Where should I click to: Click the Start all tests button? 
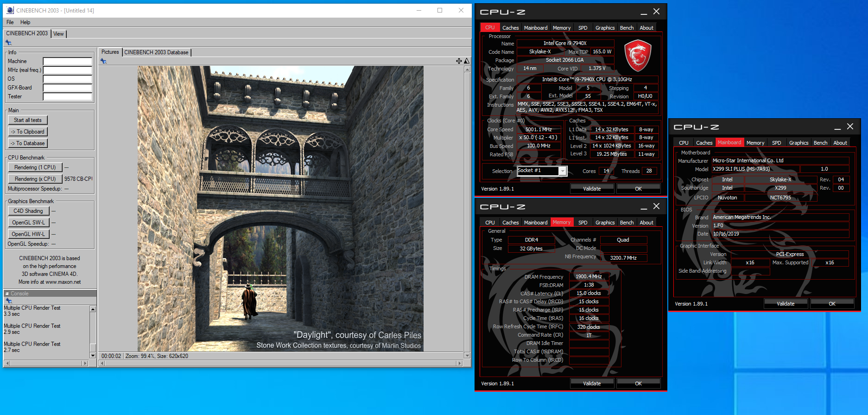(28, 120)
